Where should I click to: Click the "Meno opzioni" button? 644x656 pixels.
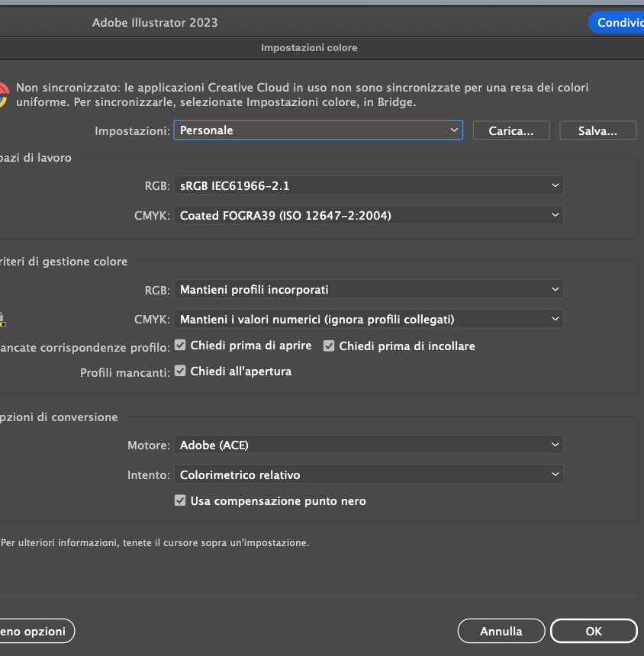[x=31, y=631]
